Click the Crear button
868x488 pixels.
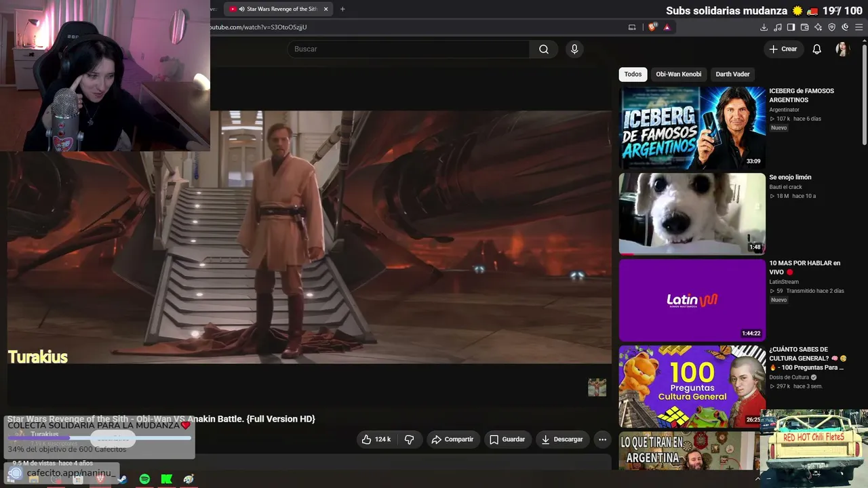pos(783,49)
